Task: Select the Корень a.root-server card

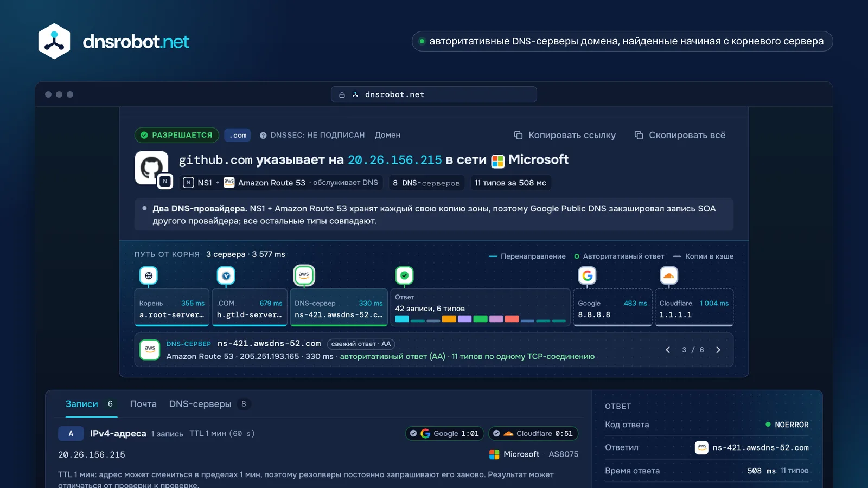Action: click(x=172, y=307)
